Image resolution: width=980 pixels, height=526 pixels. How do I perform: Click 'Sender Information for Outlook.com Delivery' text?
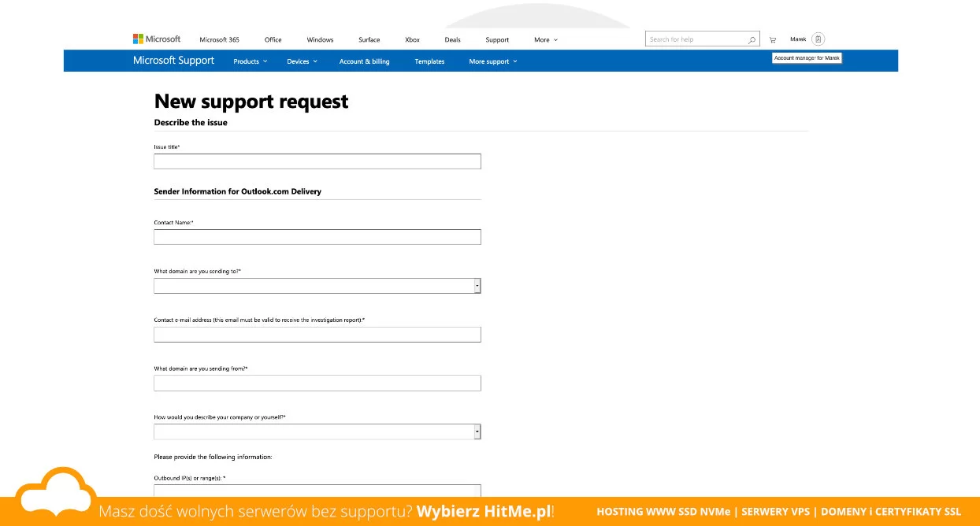[238, 191]
